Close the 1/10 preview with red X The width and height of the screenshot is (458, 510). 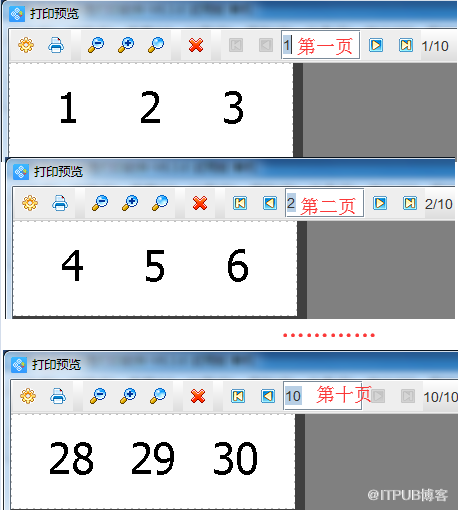click(x=196, y=45)
